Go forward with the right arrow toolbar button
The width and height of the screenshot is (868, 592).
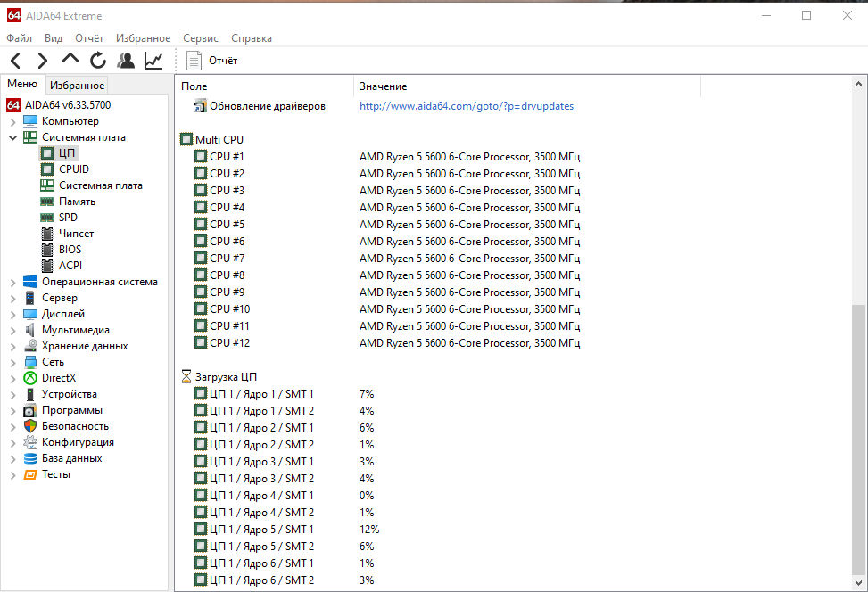(43, 61)
